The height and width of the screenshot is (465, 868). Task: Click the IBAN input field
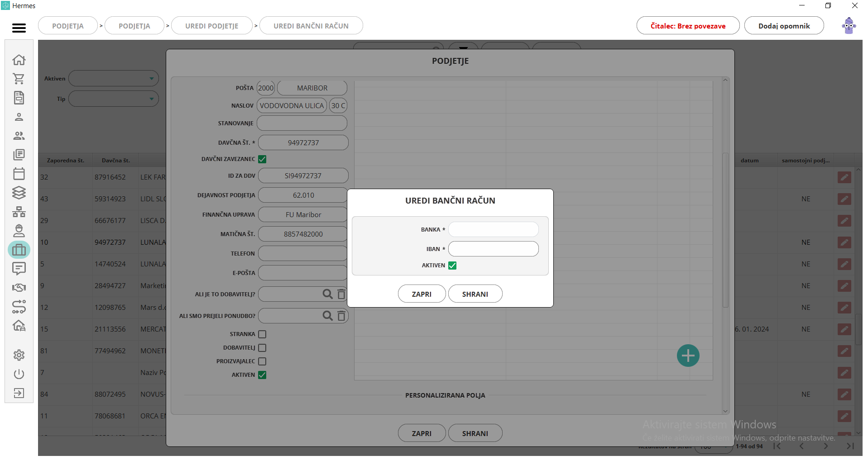[x=494, y=249]
